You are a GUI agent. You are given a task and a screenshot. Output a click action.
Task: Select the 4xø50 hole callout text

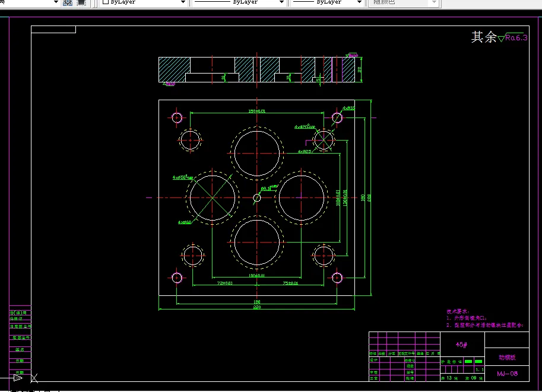pyautogui.click(x=183, y=177)
